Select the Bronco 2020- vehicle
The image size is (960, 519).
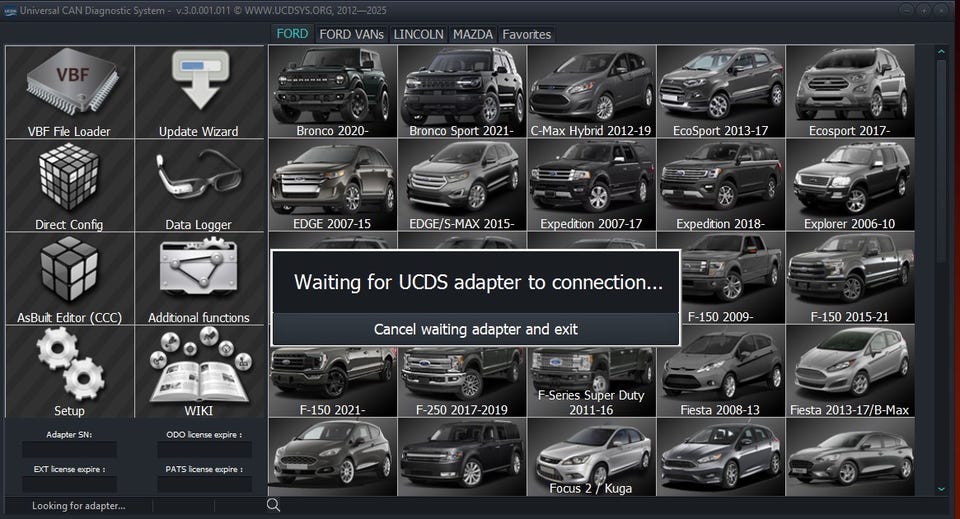pos(333,92)
